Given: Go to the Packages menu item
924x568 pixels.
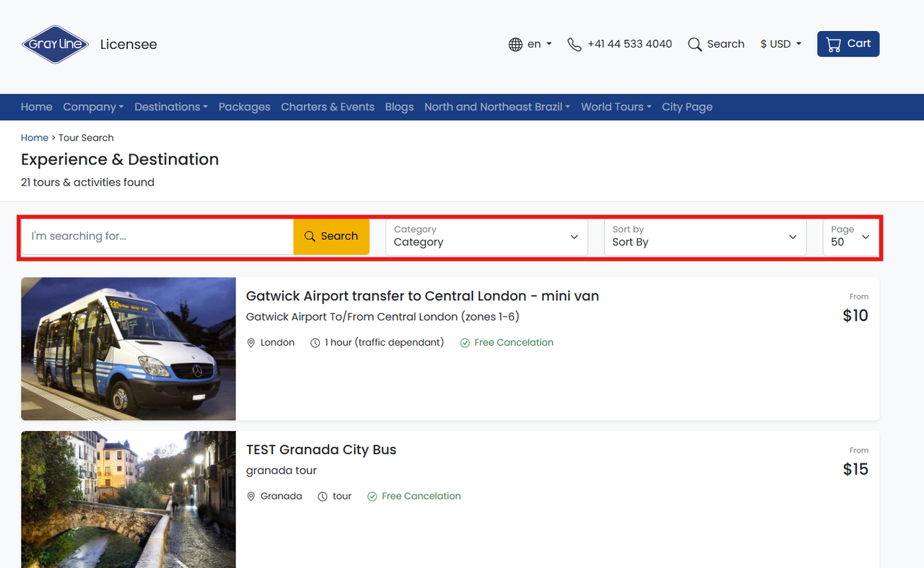Looking at the screenshot, I should [244, 107].
